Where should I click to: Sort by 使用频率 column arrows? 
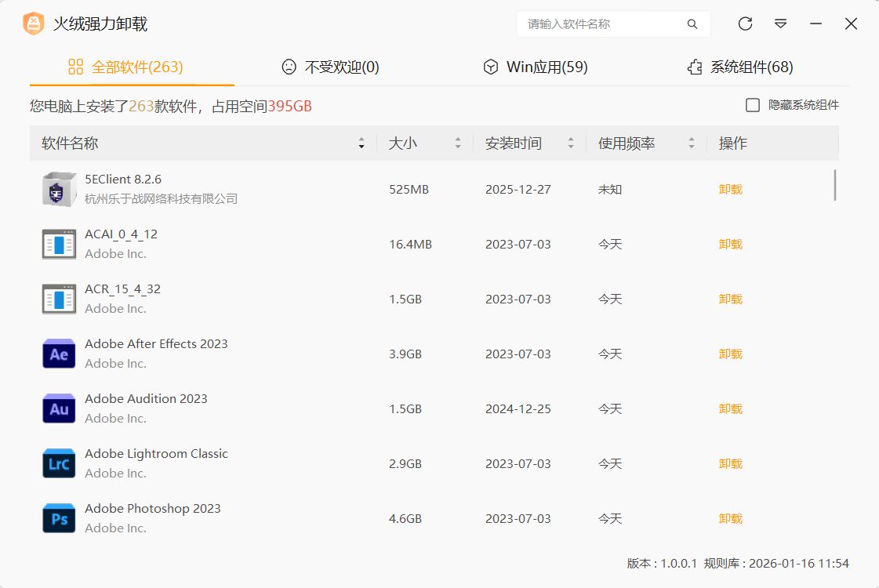coord(692,143)
